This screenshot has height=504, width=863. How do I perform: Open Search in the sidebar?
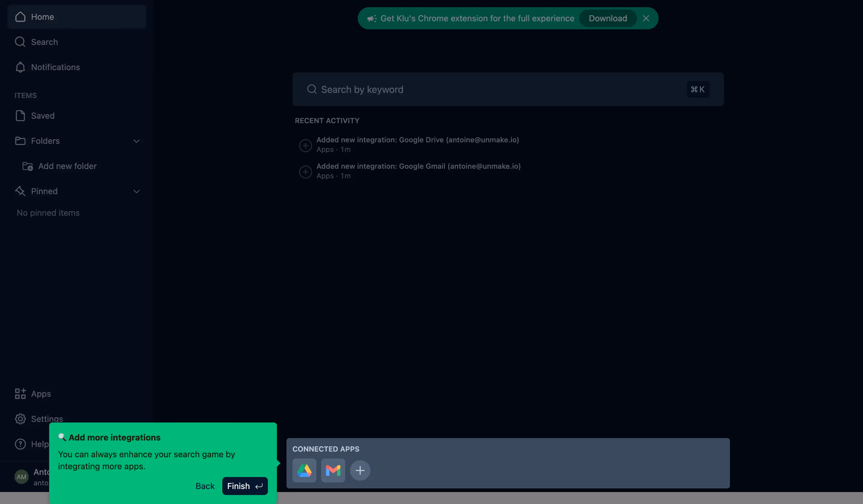pyautogui.click(x=44, y=42)
